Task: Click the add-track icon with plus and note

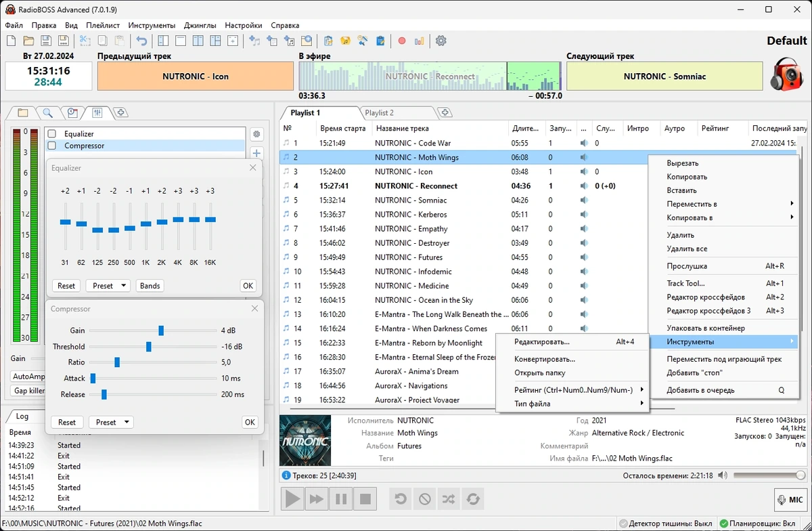Action: tap(254, 41)
